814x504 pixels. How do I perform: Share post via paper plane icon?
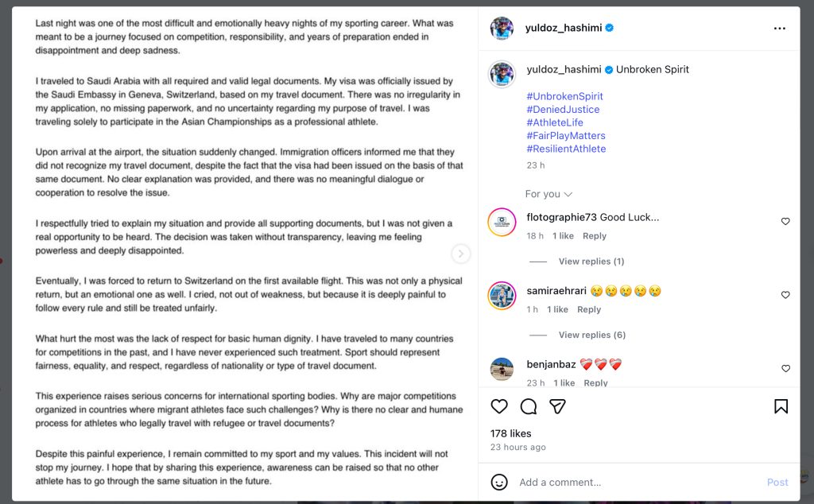[x=558, y=406]
